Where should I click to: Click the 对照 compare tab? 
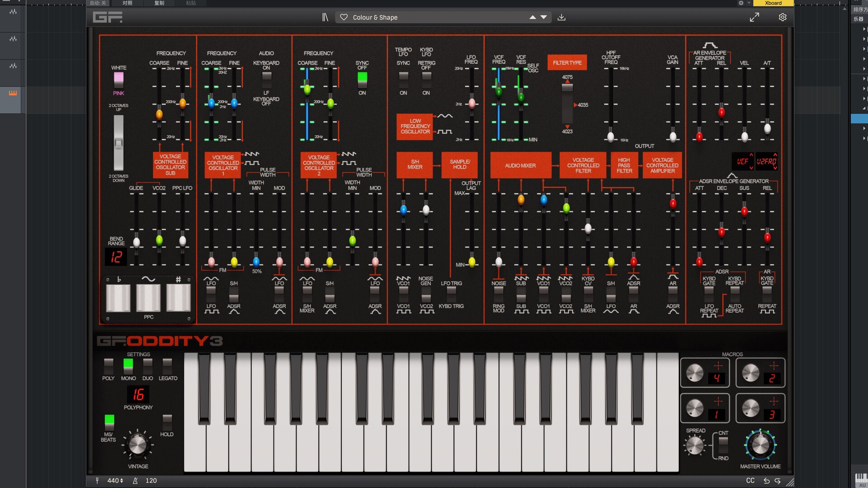pos(127,3)
